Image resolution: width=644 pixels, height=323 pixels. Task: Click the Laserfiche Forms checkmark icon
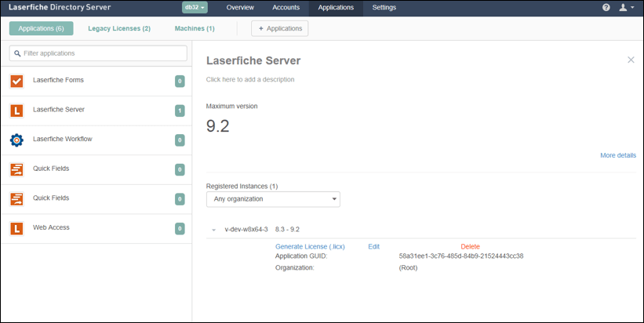16,82
